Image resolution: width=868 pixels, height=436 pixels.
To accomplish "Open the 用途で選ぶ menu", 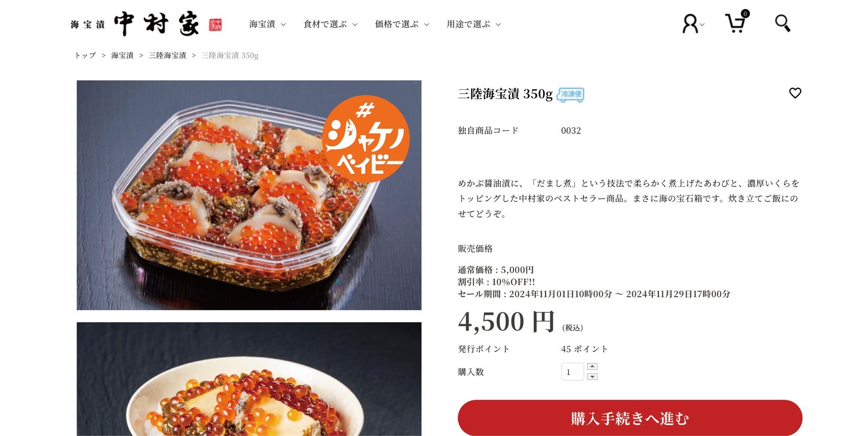I will [474, 24].
